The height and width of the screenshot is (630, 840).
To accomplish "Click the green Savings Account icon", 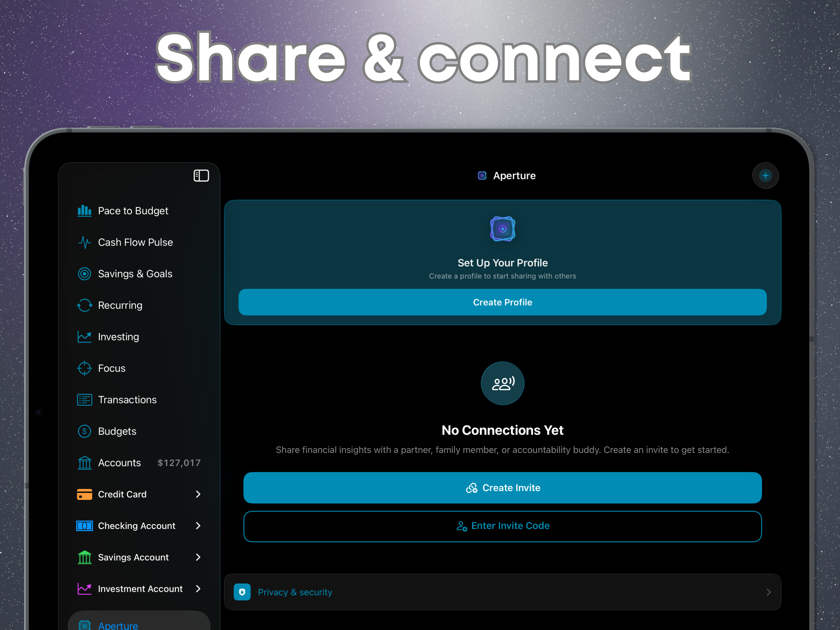I will click(84, 557).
